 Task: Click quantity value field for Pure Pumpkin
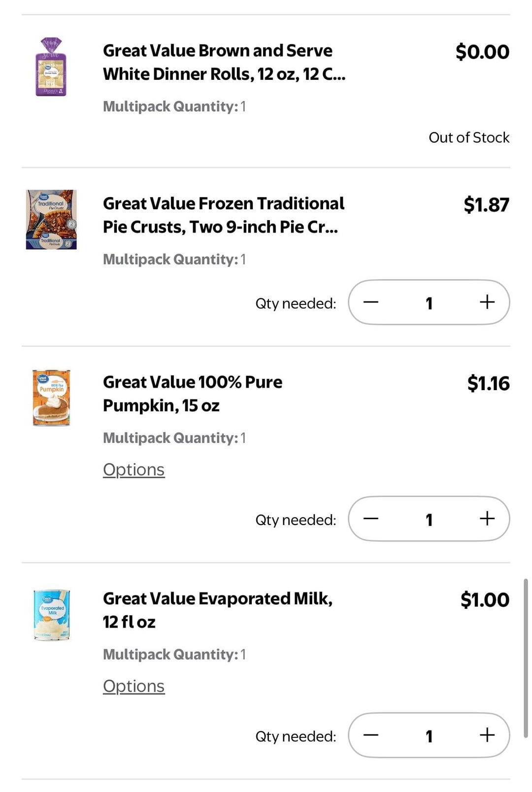tap(429, 519)
